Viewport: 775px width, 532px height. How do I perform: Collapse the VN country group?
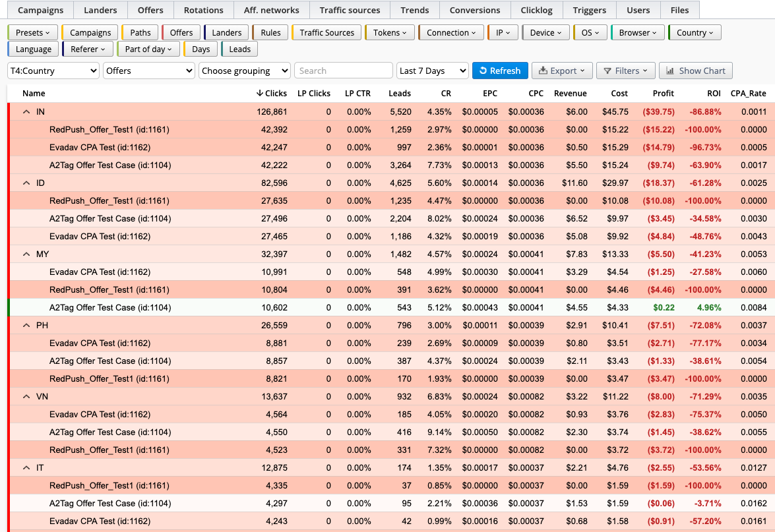point(26,397)
